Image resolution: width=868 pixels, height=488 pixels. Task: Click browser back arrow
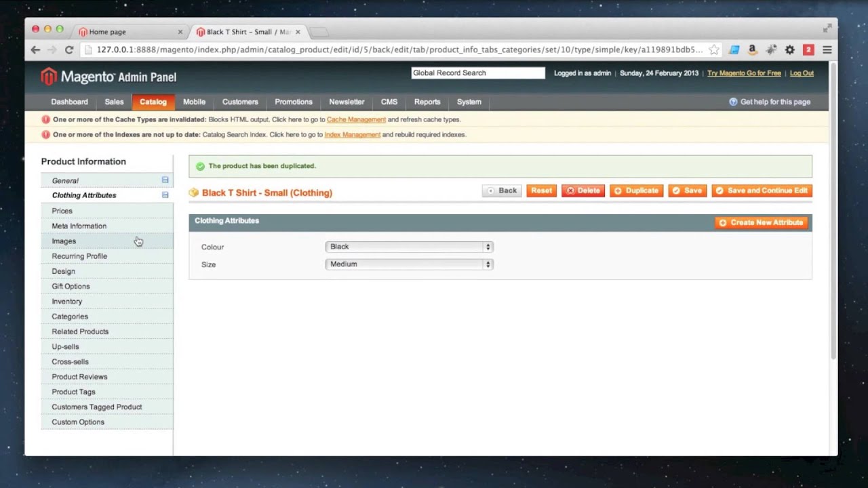coord(35,49)
